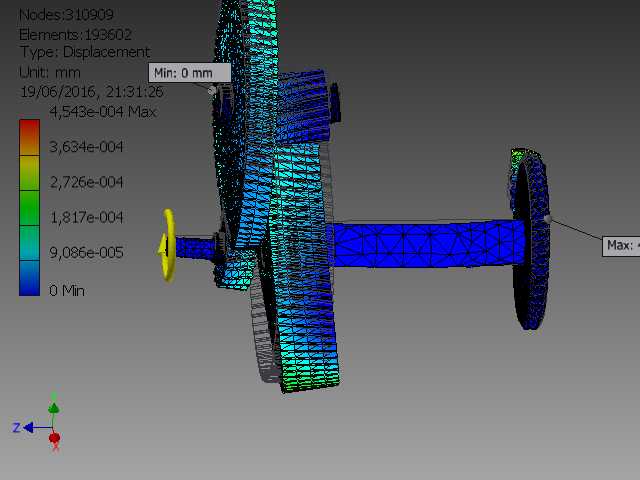Click the dark blue band of the color legend
640x480 pixels.
tap(29, 278)
